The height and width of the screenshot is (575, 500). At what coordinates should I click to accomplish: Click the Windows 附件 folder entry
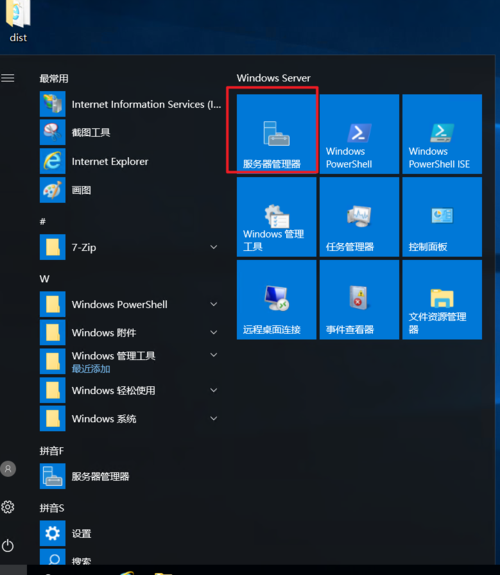click(130, 333)
